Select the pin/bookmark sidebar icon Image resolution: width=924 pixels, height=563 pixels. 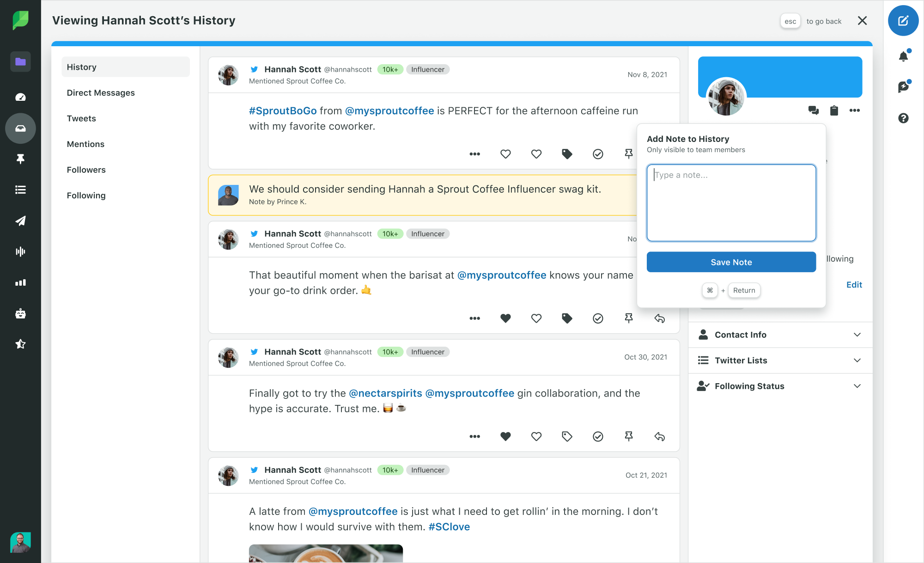(20, 159)
